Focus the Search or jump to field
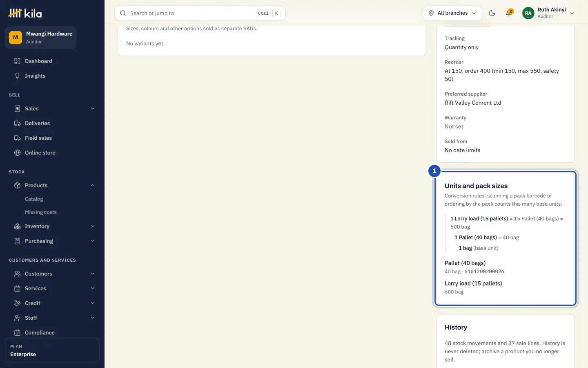 pyautogui.click(x=200, y=13)
